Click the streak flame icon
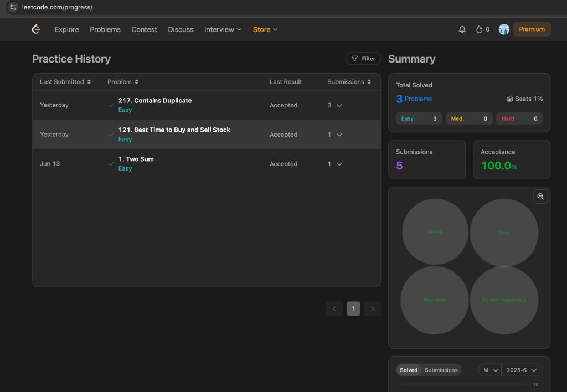This screenshot has height=392, width=567. 479,29
